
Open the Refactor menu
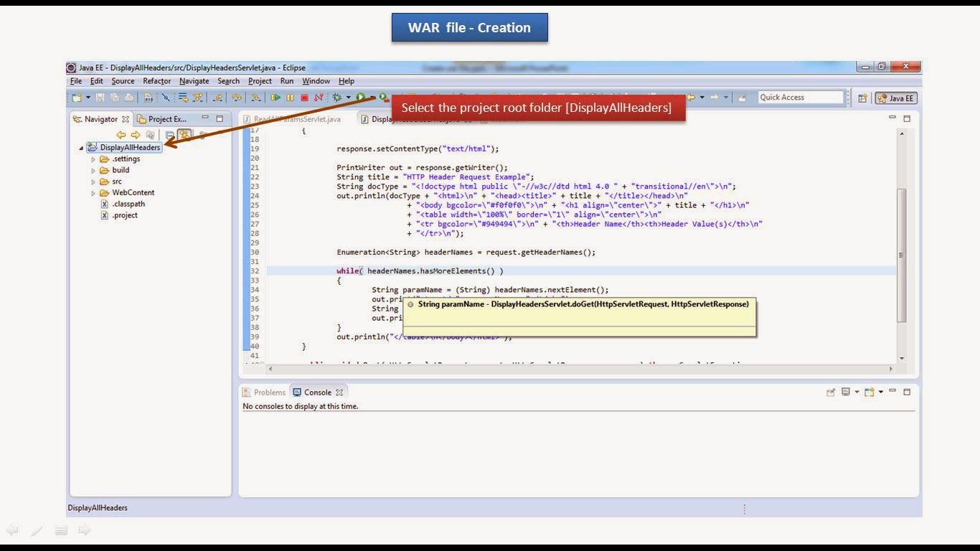pos(158,80)
